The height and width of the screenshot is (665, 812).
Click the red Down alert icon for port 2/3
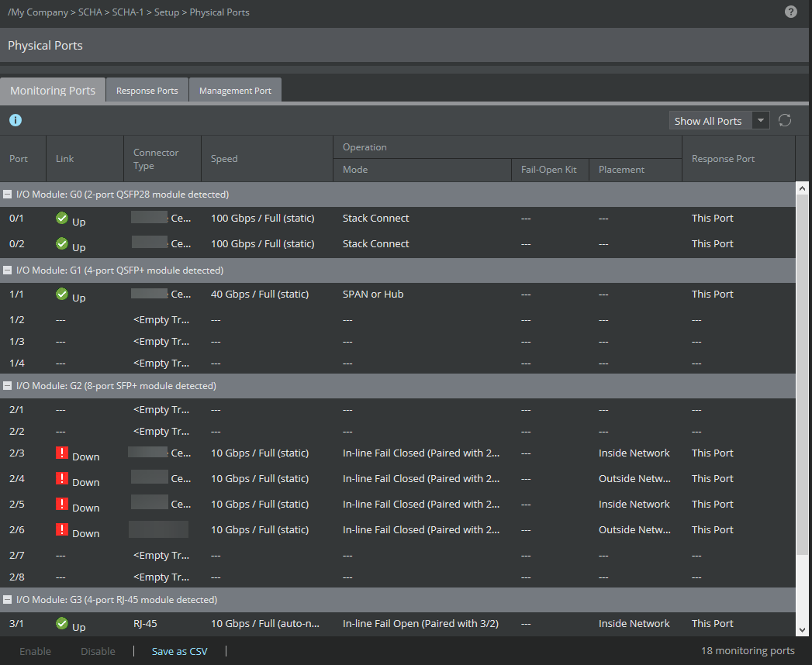coord(61,453)
